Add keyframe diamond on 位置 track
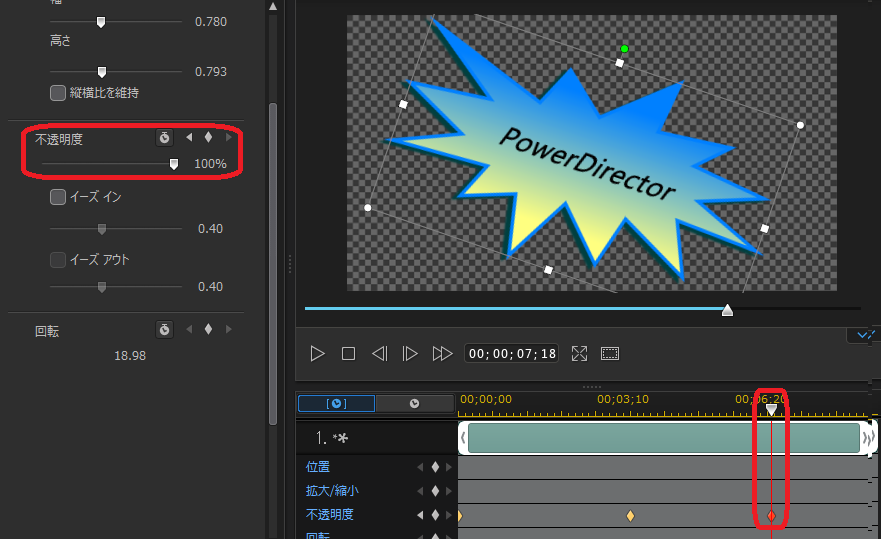The height and width of the screenshot is (539, 881). click(x=435, y=467)
